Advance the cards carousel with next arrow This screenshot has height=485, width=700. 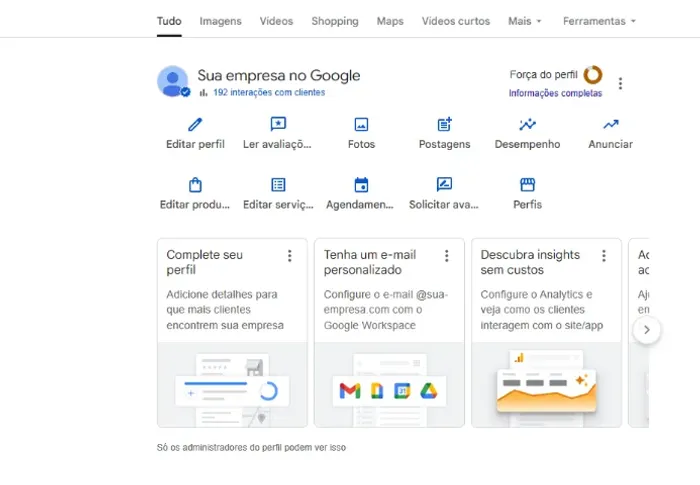pos(646,330)
